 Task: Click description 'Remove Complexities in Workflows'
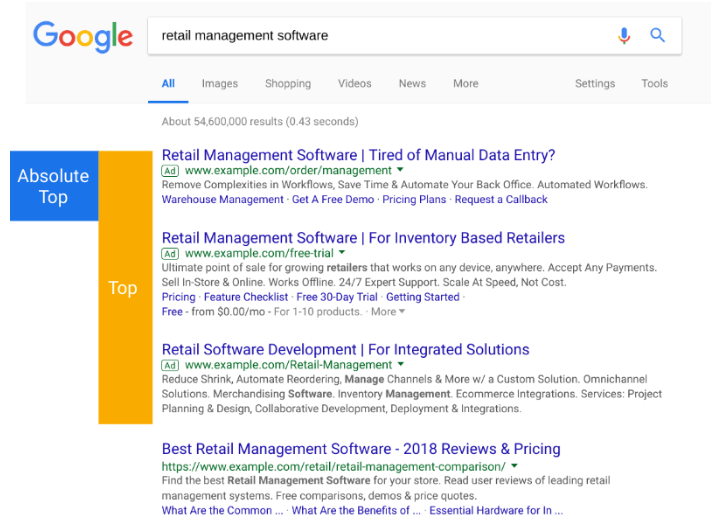tap(404, 184)
